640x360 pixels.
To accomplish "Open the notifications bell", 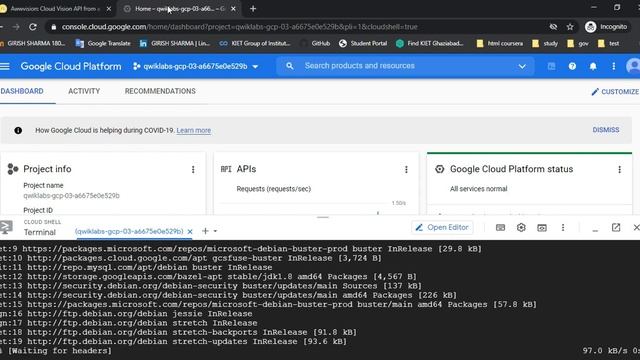I will tap(593, 66).
